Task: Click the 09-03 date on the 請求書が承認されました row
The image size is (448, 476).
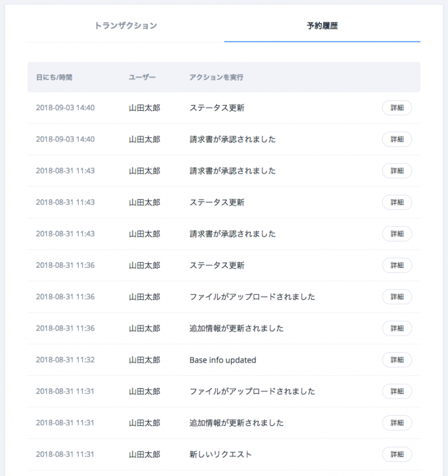Action: click(65, 139)
